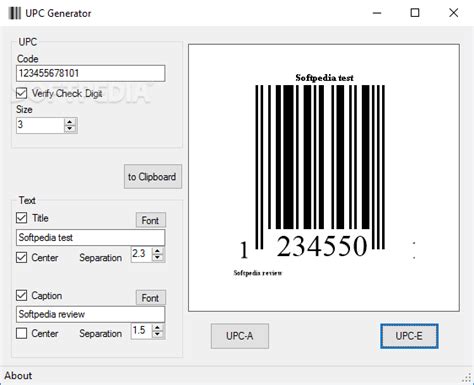Image resolution: width=474 pixels, height=385 pixels.
Task: Minimize the UPC Generator window
Action: coord(377,13)
